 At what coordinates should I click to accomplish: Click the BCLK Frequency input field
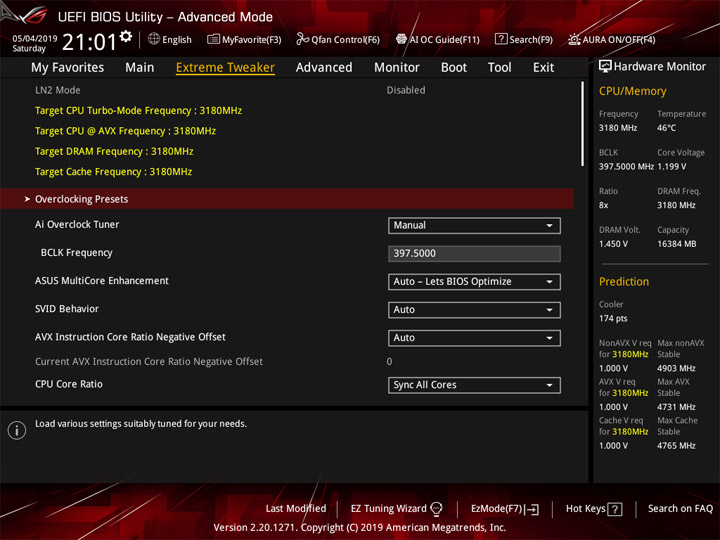474,253
